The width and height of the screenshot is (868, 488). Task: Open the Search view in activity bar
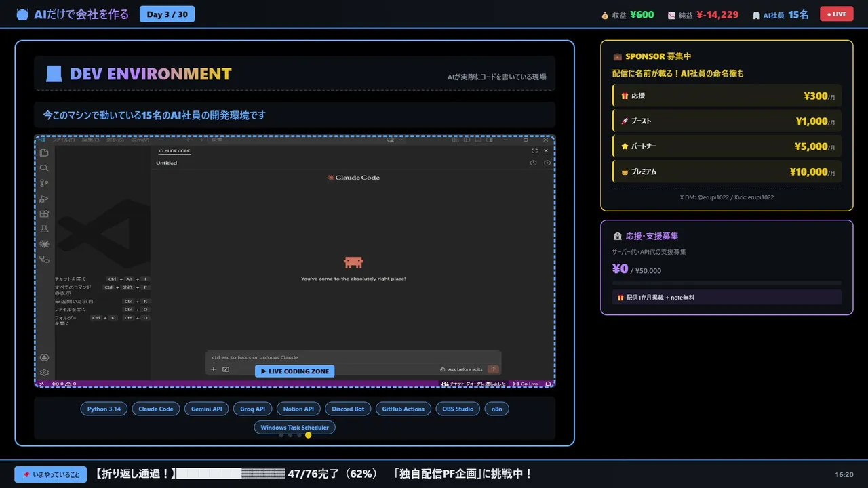44,168
